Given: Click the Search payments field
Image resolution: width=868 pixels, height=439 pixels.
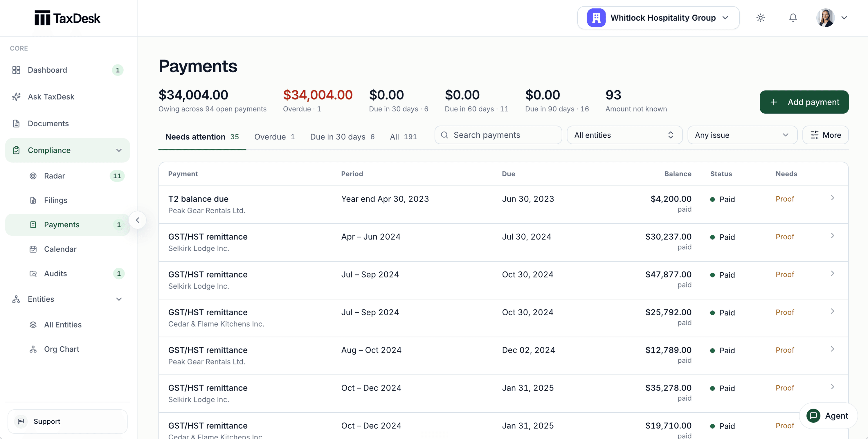Looking at the screenshot, I should 498,135.
